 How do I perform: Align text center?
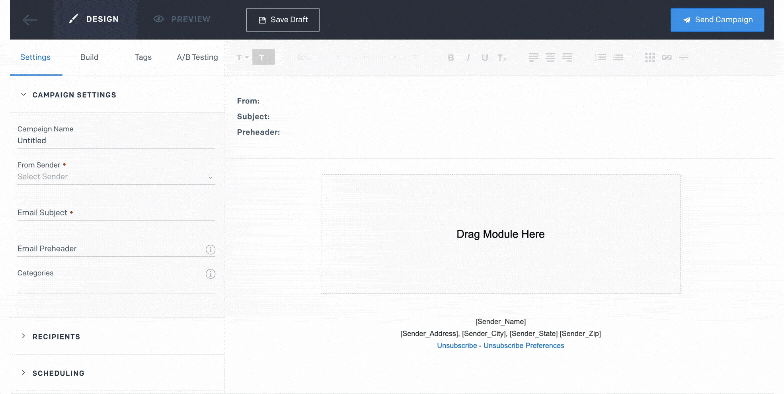[550, 58]
